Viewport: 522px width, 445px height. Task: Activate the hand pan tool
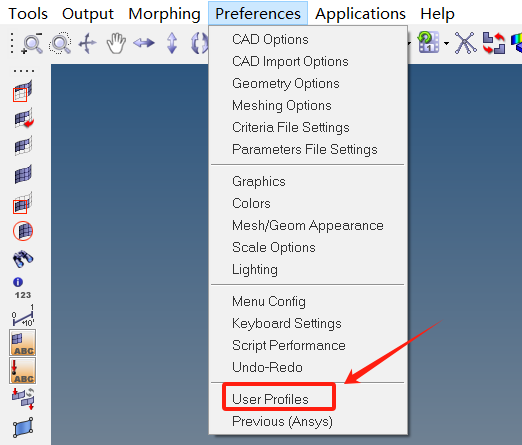tap(116, 43)
